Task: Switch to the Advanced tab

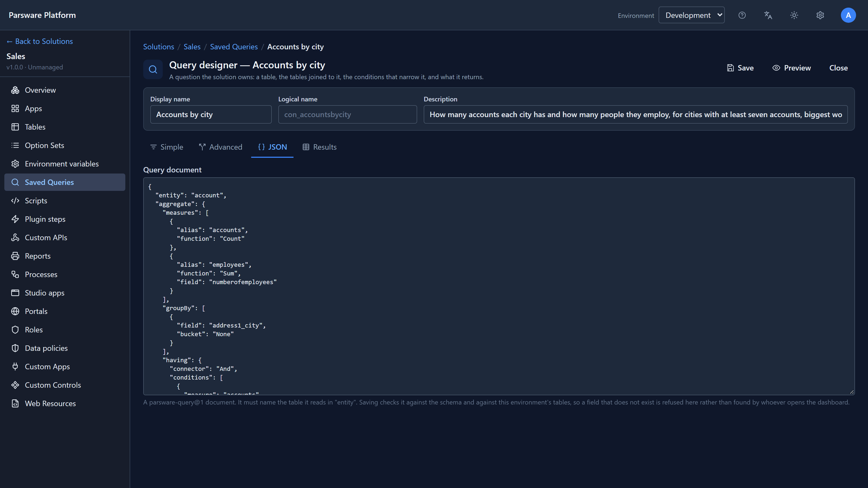Action: [220, 147]
